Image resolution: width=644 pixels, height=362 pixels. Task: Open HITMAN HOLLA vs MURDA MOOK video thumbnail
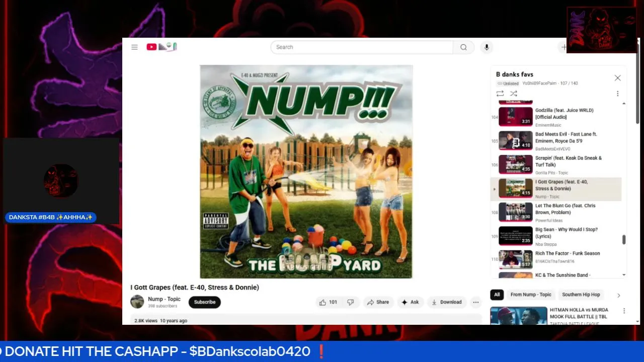pos(519,316)
